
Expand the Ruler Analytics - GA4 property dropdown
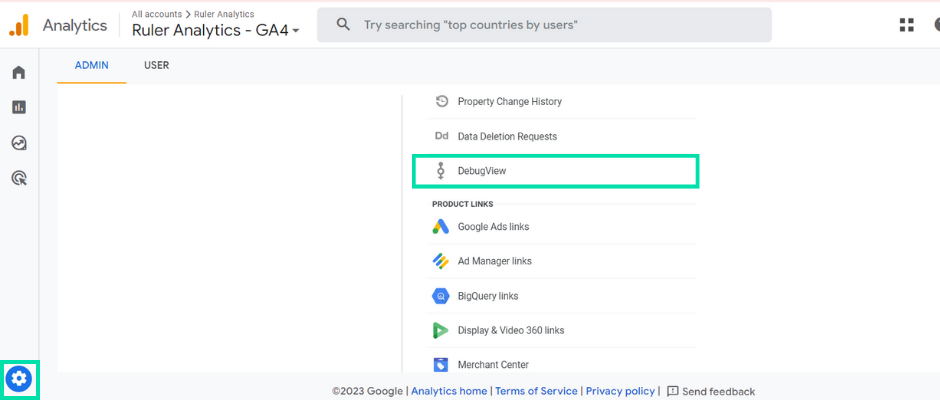[216, 30]
